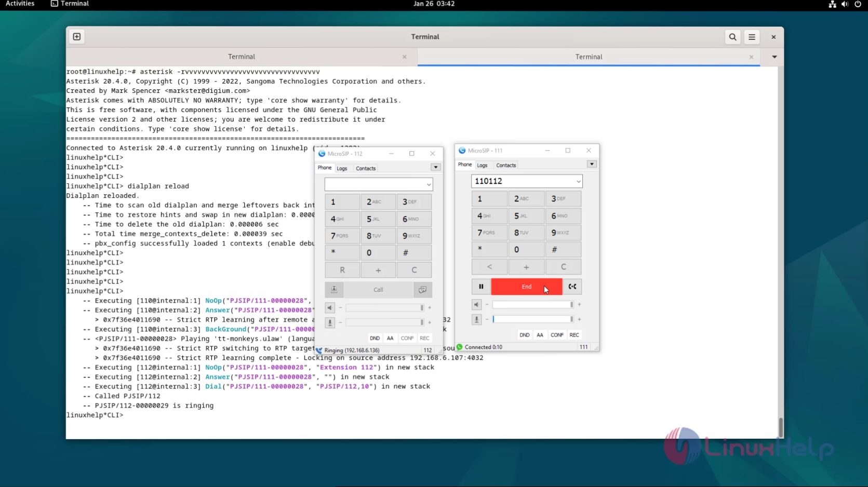Mute the microphone in MicroSIP 112
The height and width of the screenshot is (487, 868).
(x=330, y=322)
